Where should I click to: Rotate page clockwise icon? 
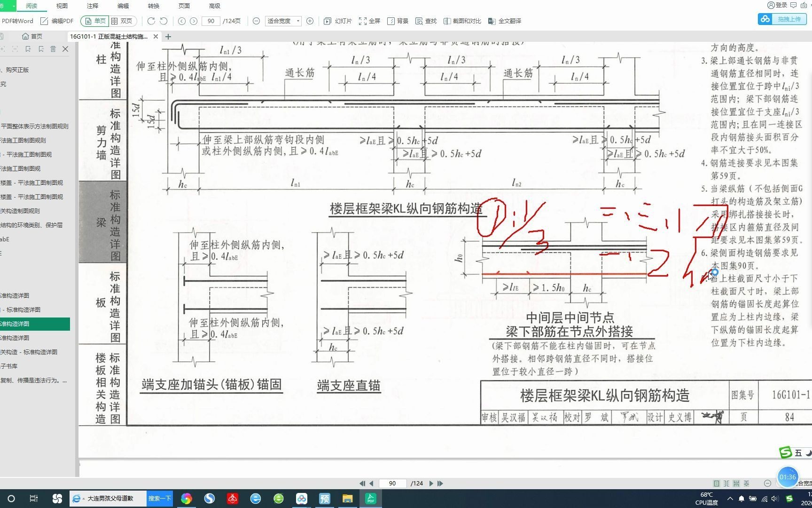click(x=151, y=21)
